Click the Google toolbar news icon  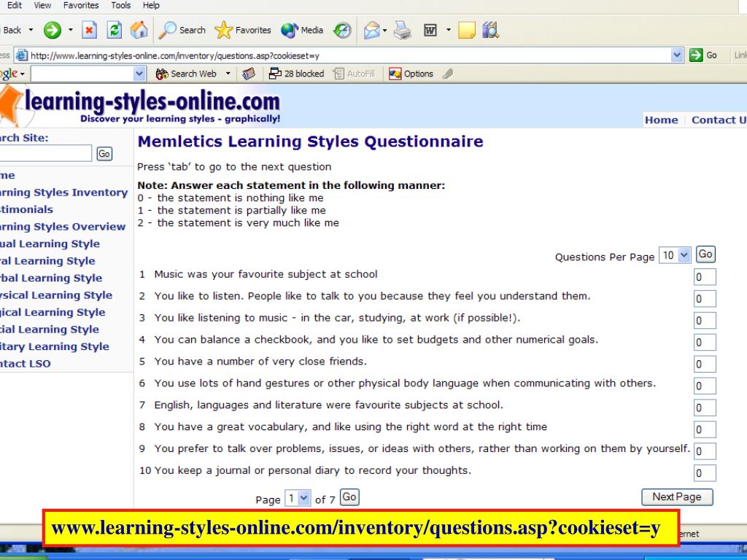(x=249, y=74)
